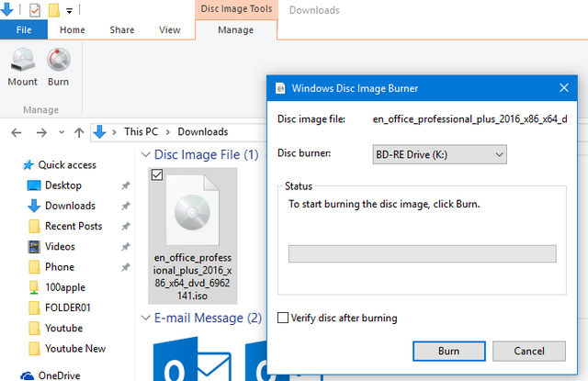Select the Manage ribbon tab
Image resolution: width=588 pixels, height=381 pixels.
click(x=236, y=30)
